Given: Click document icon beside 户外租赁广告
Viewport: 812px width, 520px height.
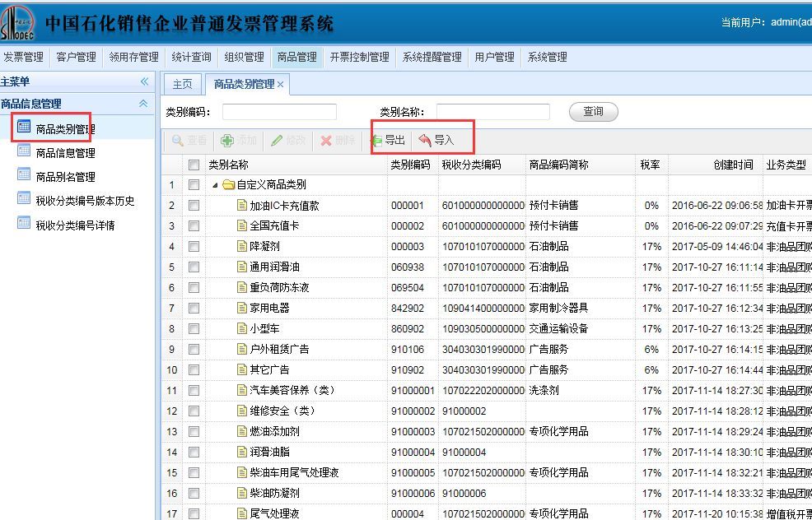Looking at the screenshot, I should pos(242,349).
